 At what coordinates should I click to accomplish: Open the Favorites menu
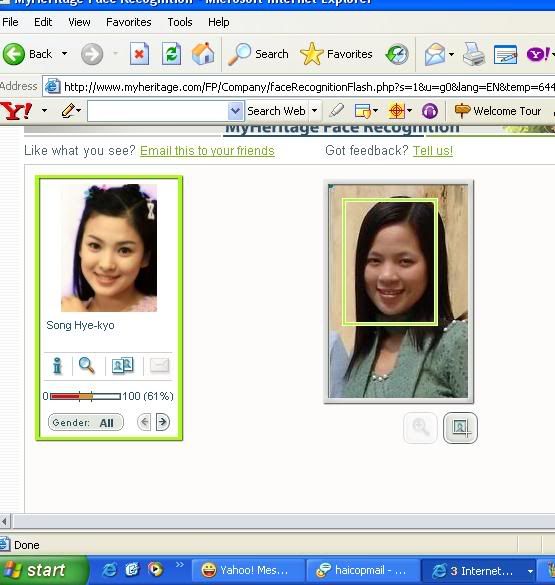[x=129, y=22]
